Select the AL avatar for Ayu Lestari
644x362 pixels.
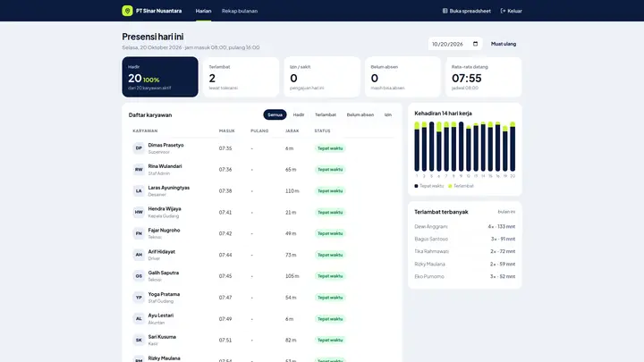139,319
